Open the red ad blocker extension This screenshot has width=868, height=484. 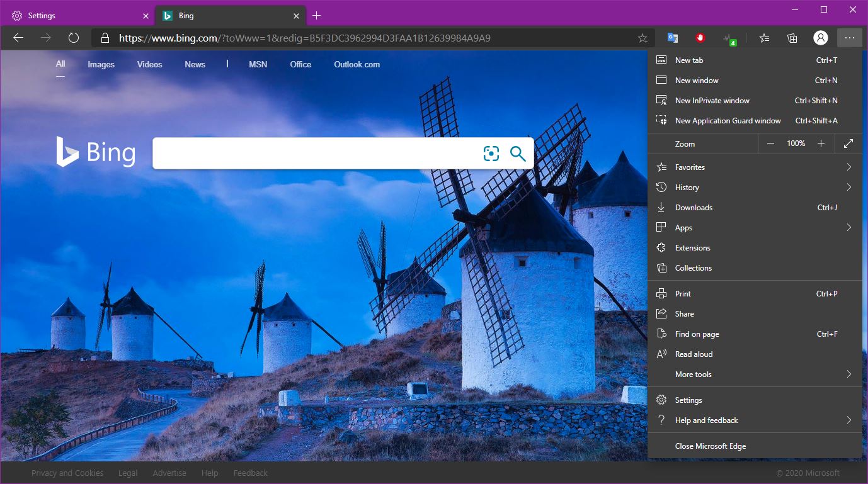(x=700, y=38)
